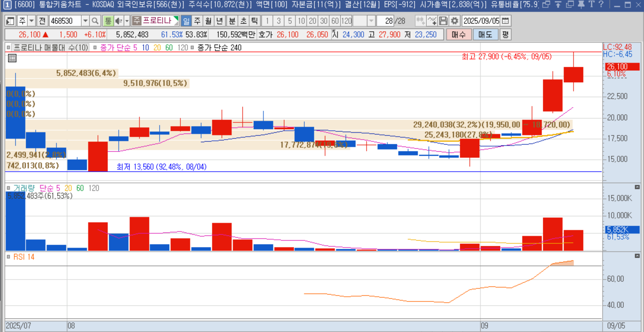Click the yellow 20 moving average legend
644x332 pixels.
pyautogui.click(x=157, y=47)
